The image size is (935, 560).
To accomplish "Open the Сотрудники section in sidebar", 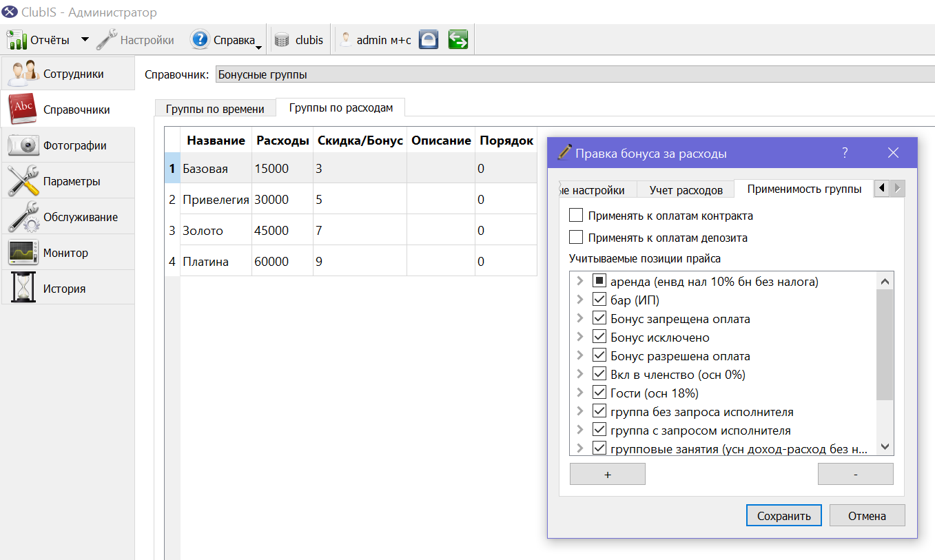I will pos(68,74).
